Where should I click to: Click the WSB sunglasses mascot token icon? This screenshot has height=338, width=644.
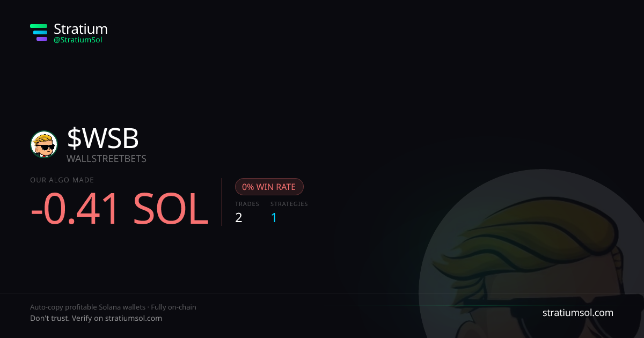(44, 144)
